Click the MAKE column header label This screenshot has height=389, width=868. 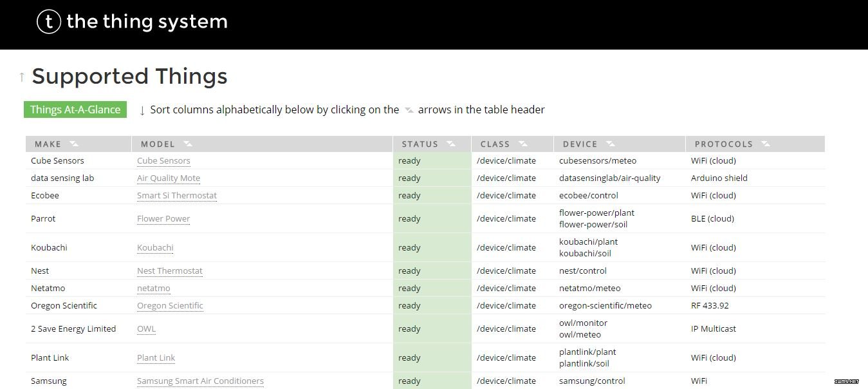48,144
